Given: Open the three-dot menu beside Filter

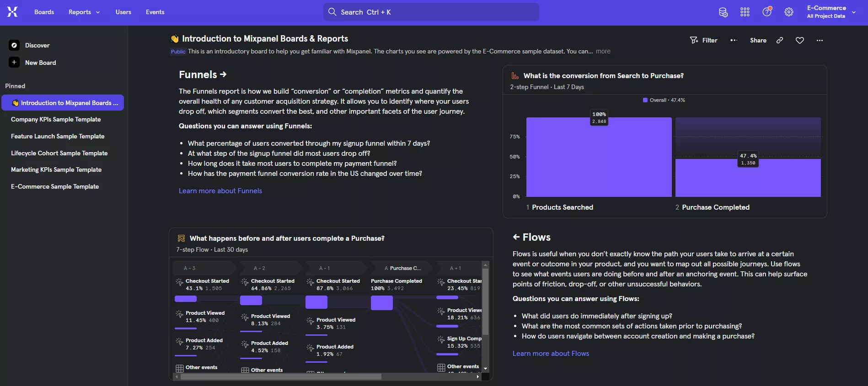Looking at the screenshot, I should coord(734,40).
